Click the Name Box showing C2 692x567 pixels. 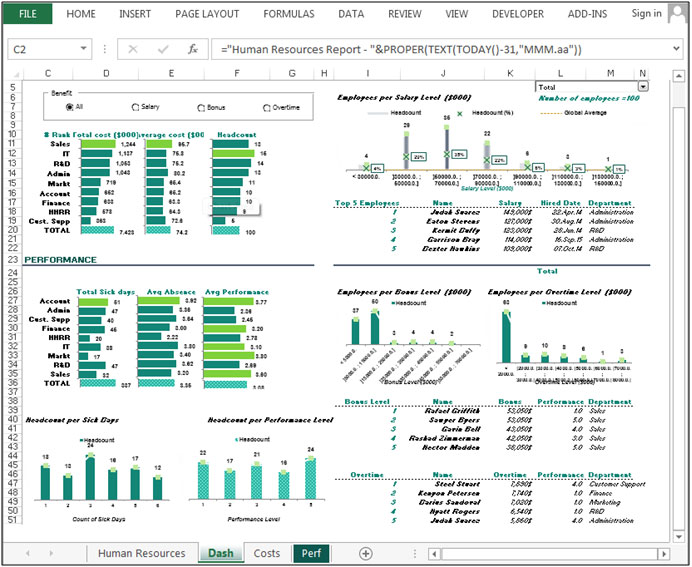[42, 49]
